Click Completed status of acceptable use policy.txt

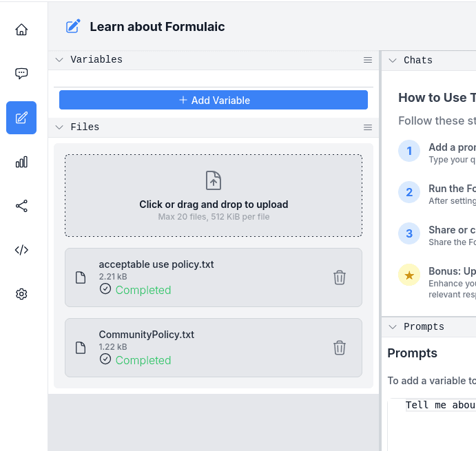tap(143, 290)
